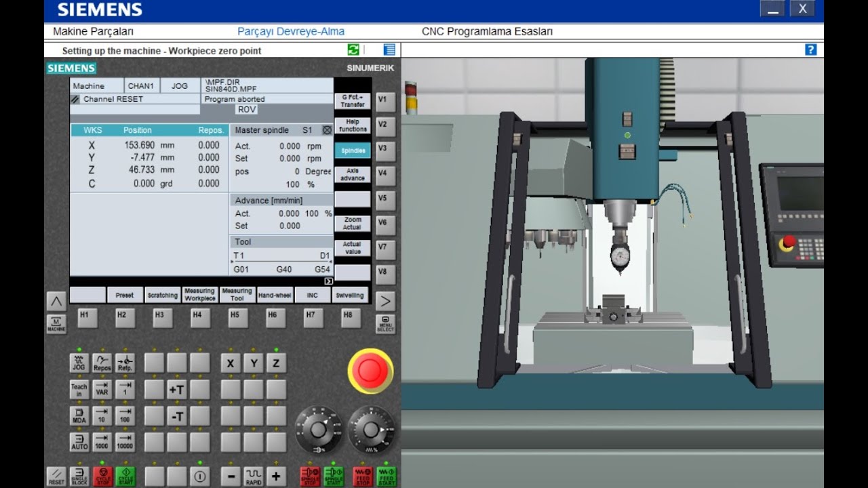Click the Actual value softkey

(x=352, y=248)
